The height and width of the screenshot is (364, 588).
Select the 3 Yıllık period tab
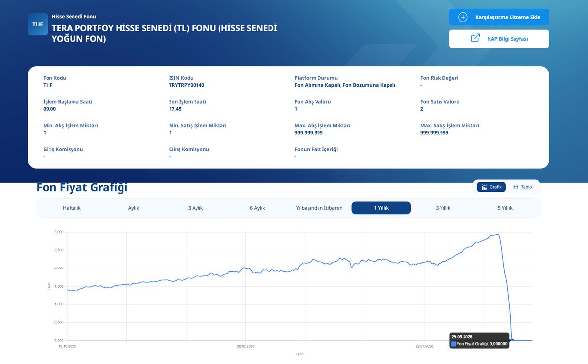tap(443, 208)
